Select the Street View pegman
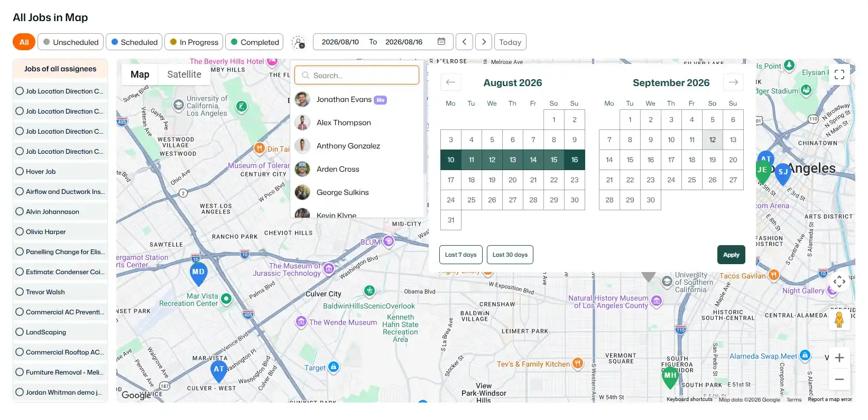The image size is (868, 420). tap(839, 320)
